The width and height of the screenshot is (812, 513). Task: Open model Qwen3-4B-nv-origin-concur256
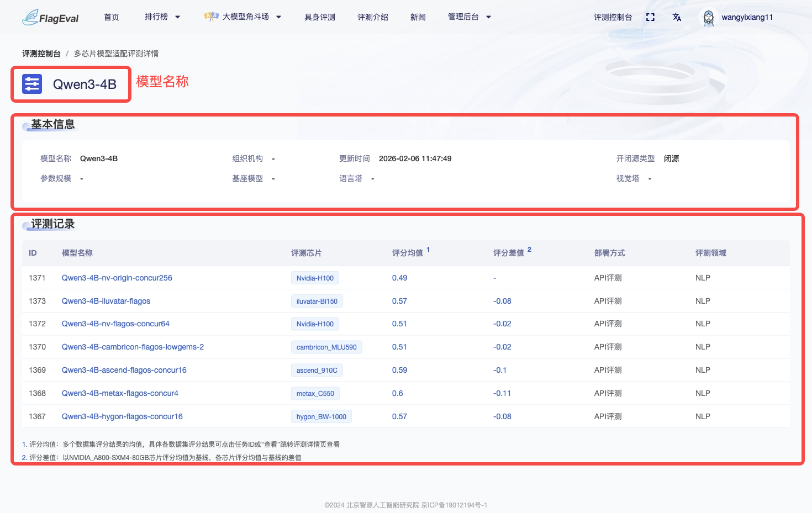tap(117, 278)
